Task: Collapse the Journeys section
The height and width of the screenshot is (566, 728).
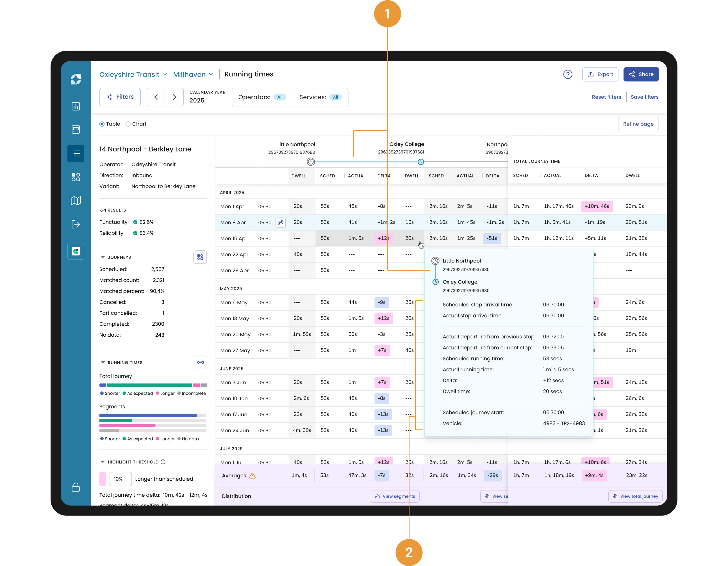Action: [103, 257]
